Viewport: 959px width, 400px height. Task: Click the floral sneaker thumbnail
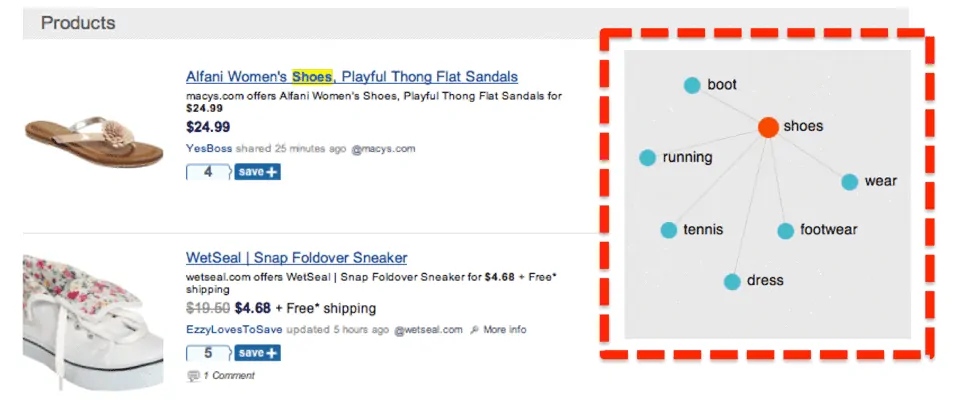click(93, 321)
